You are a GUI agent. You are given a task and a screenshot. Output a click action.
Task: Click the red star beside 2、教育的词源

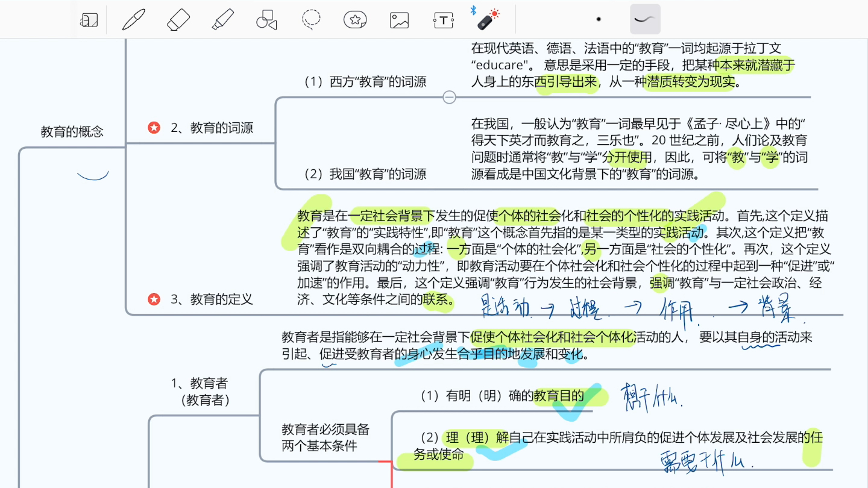pyautogui.click(x=154, y=128)
